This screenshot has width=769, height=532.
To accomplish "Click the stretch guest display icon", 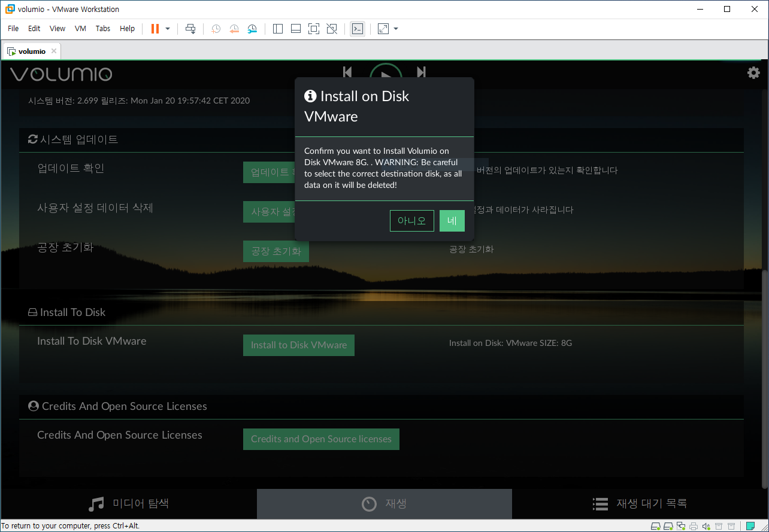I will point(383,29).
